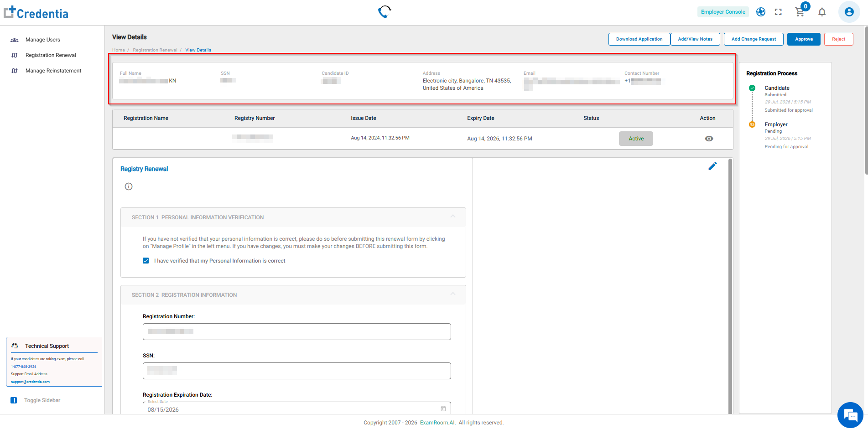Click Employer Console badge
The width and height of the screenshot is (868, 429).
(x=723, y=12)
